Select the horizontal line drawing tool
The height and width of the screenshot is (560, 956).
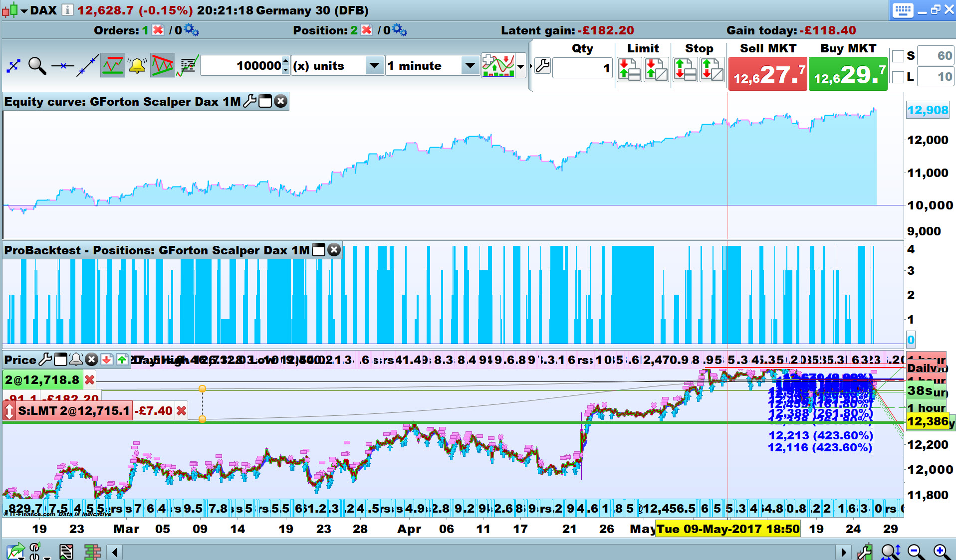click(62, 65)
